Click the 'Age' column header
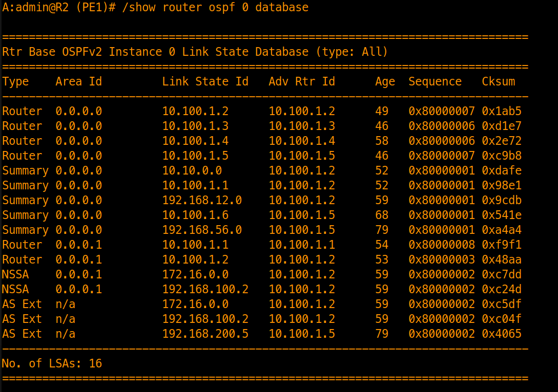 [x=385, y=82]
